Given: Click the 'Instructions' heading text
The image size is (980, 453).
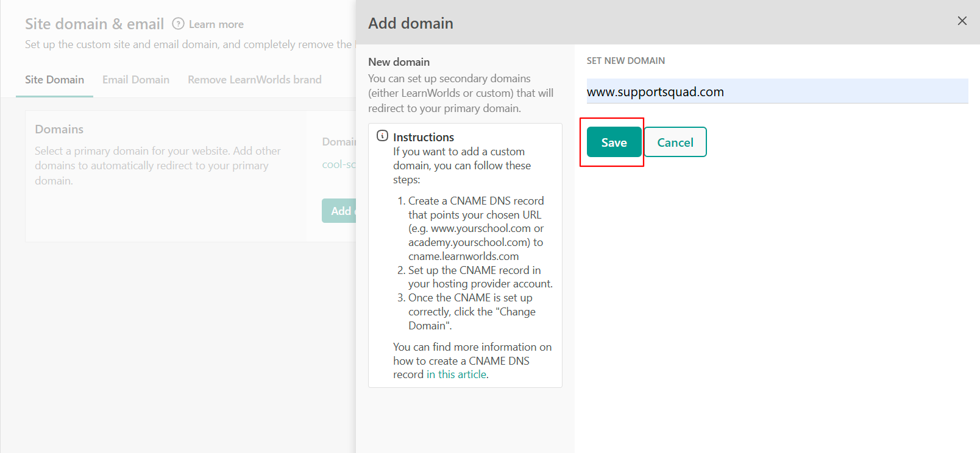Looking at the screenshot, I should pos(424,137).
